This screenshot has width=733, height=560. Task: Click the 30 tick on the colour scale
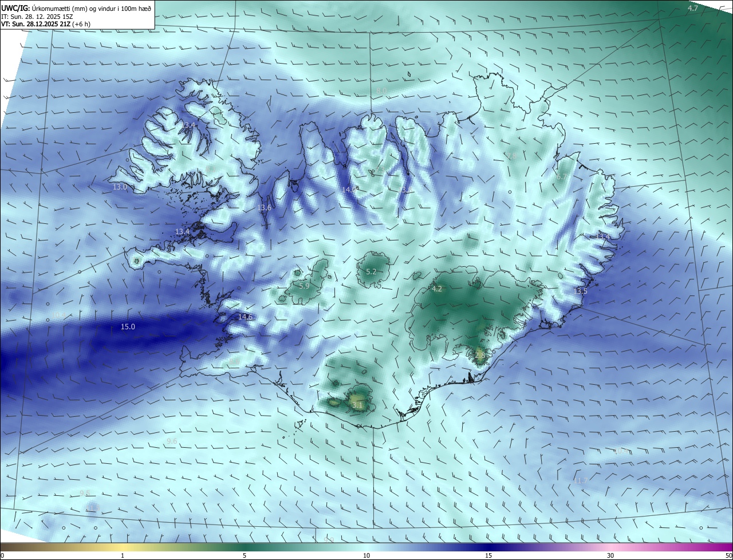(610, 555)
